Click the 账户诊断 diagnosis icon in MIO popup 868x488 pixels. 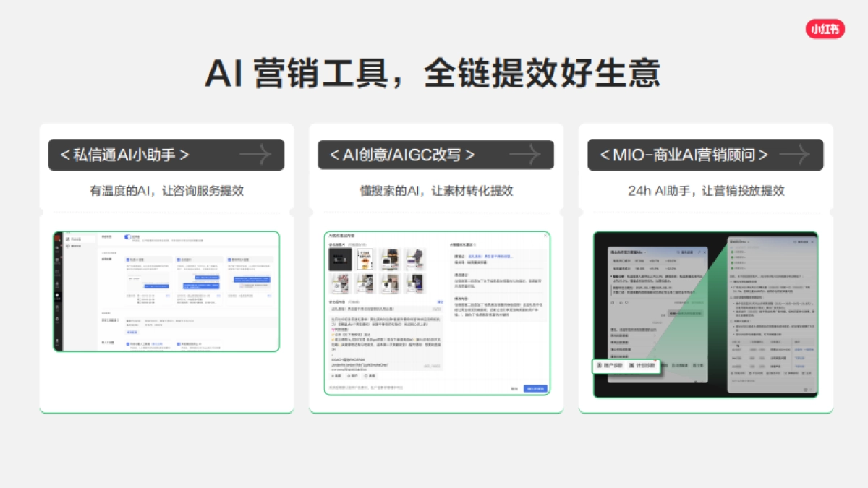coord(600,365)
